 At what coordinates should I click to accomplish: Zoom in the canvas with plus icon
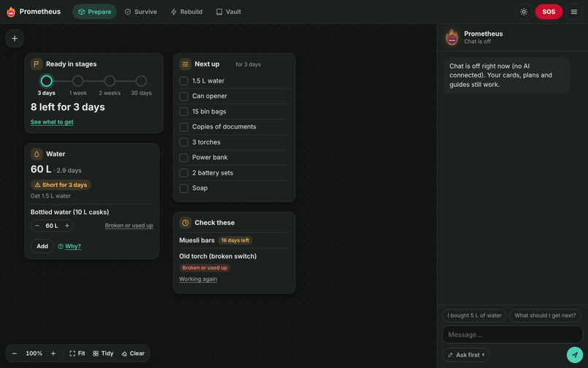[x=53, y=353]
